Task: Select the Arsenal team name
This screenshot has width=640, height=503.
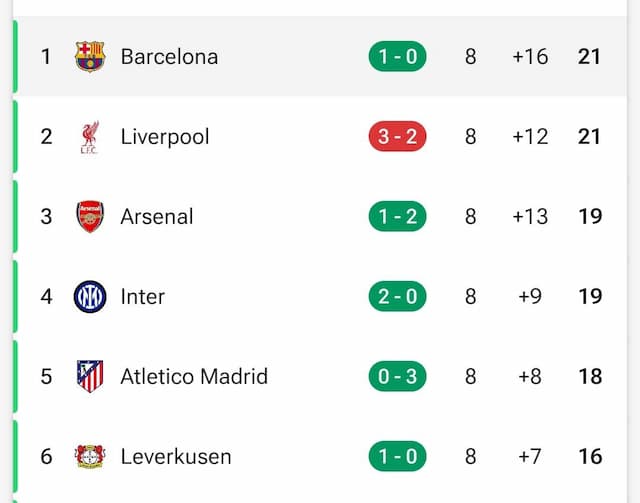Action: 157,216
